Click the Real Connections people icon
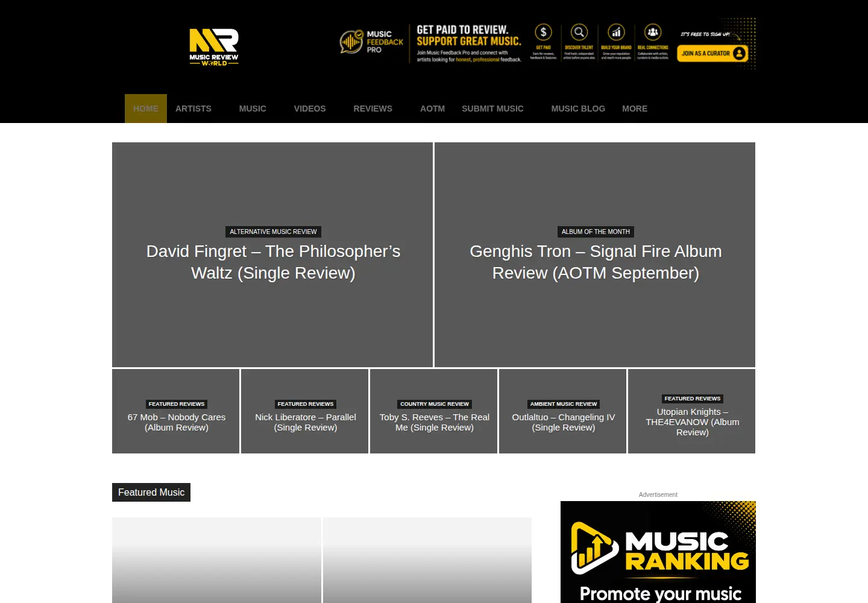868x603 pixels. click(x=653, y=32)
